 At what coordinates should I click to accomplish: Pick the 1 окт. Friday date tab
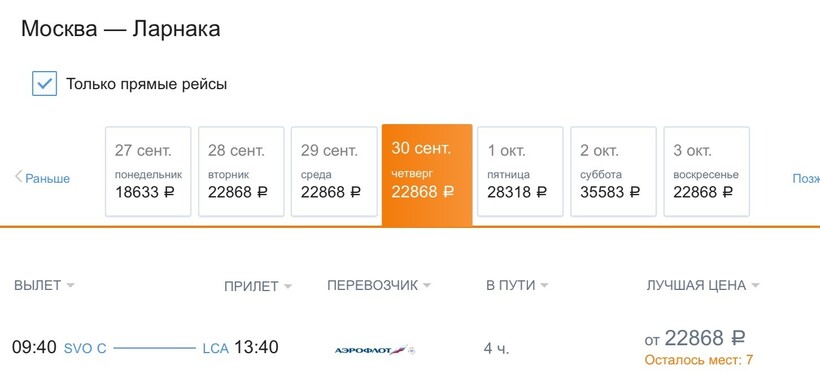click(x=520, y=172)
